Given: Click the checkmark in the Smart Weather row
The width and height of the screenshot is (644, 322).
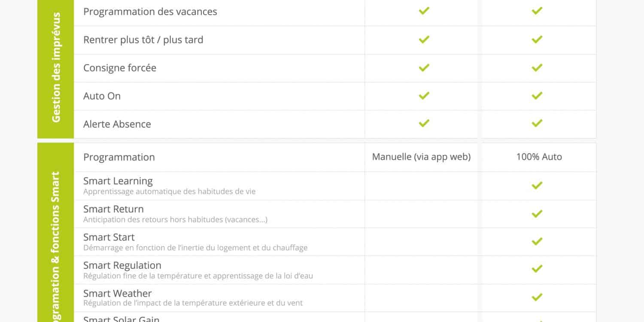Looking at the screenshot, I should pyautogui.click(x=537, y=297).
